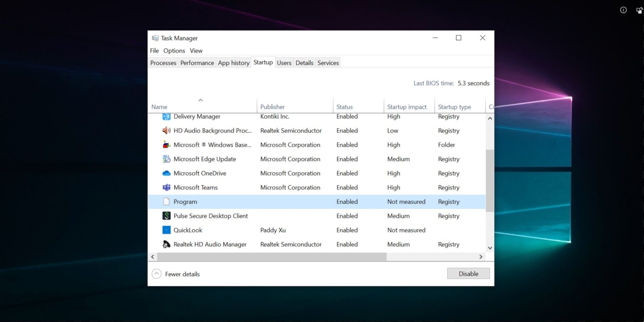Collapse the details view using the Fewer details chevron
Screen dimensions: 644x322
pos(156,274)
